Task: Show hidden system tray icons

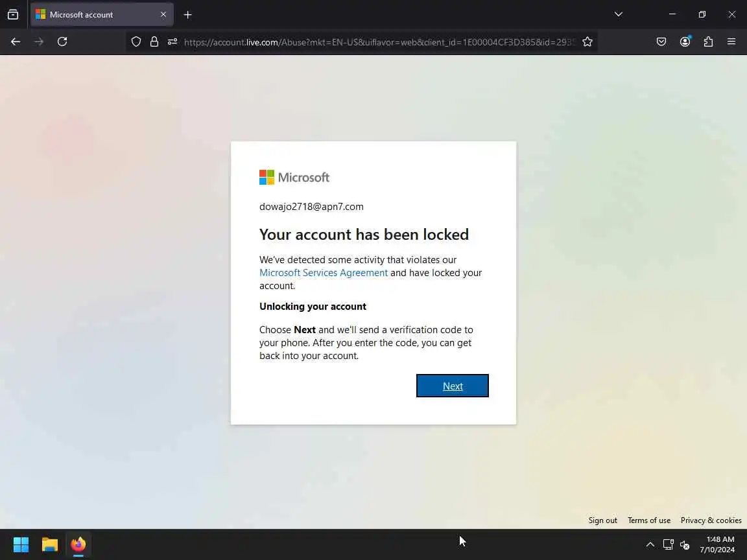Action: tap(650, 544)
